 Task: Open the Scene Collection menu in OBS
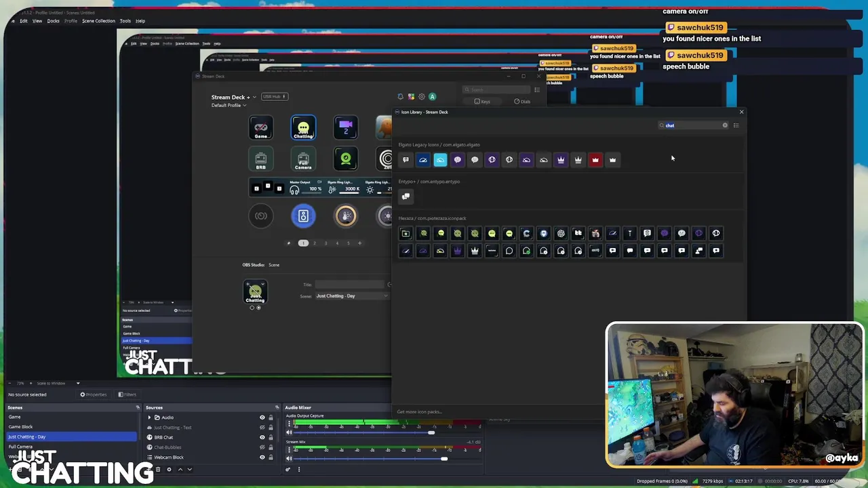click(98, 21)
